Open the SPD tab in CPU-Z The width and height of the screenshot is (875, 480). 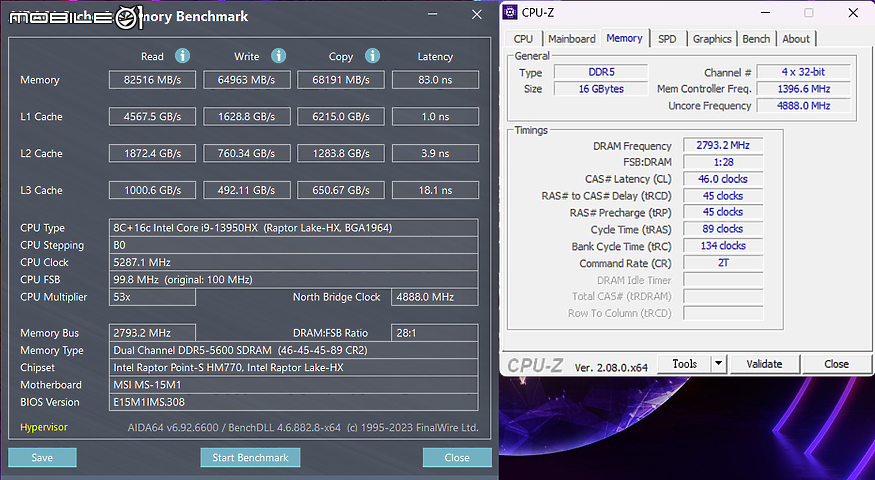click(667, 39)
